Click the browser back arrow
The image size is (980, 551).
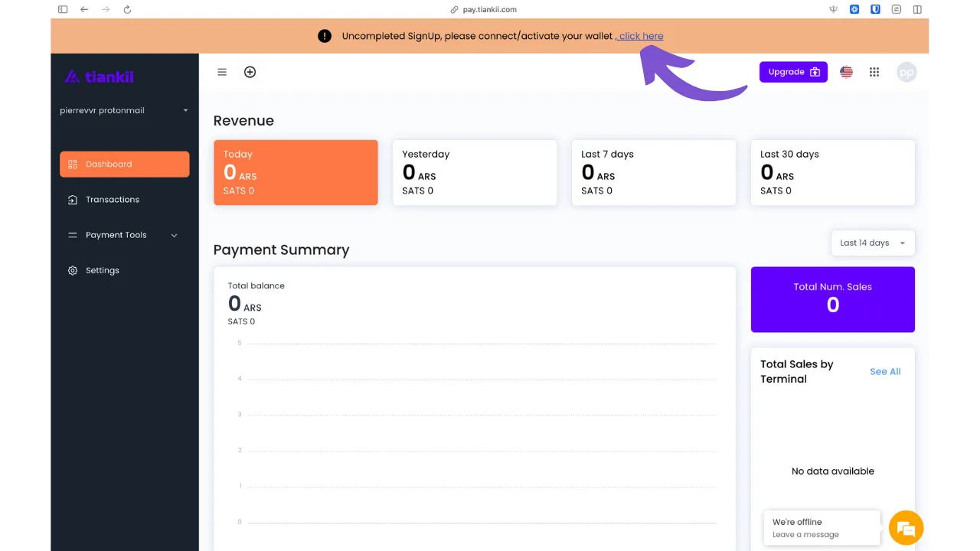84,9
